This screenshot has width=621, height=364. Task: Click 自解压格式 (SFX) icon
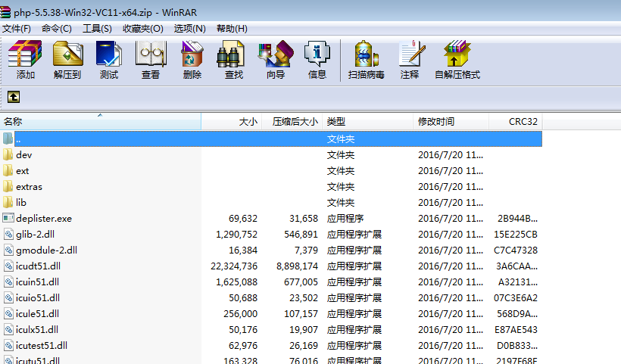(457, 59)
